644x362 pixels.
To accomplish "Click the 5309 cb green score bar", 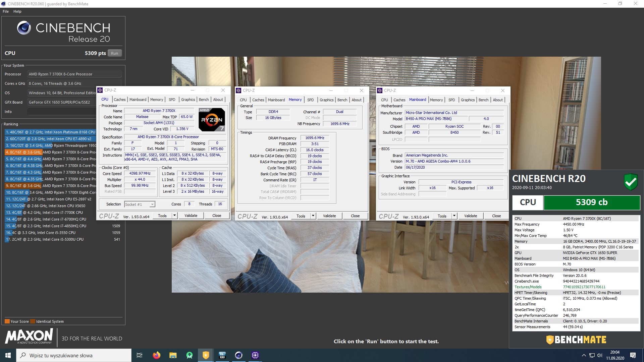I will point(592,202).
